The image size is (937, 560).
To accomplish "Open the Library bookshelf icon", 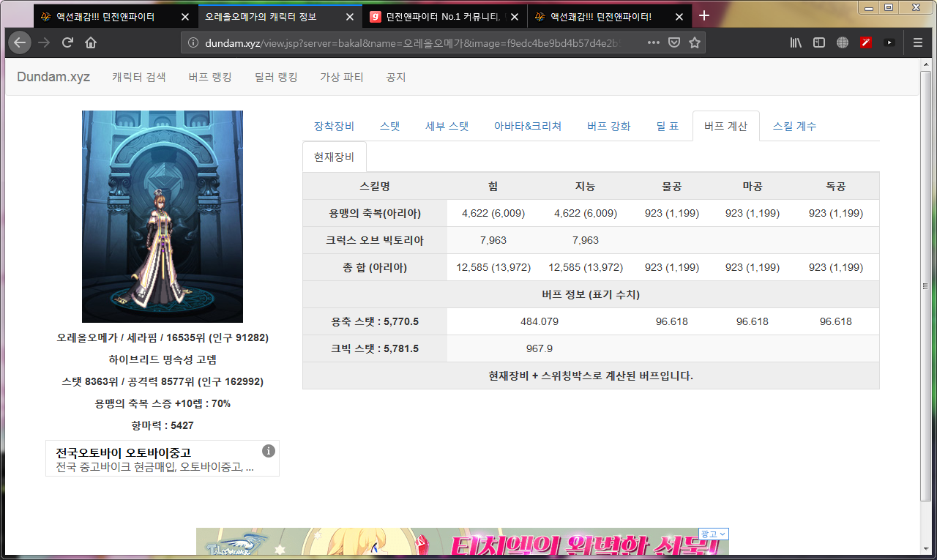I will [x=796, y=42].
